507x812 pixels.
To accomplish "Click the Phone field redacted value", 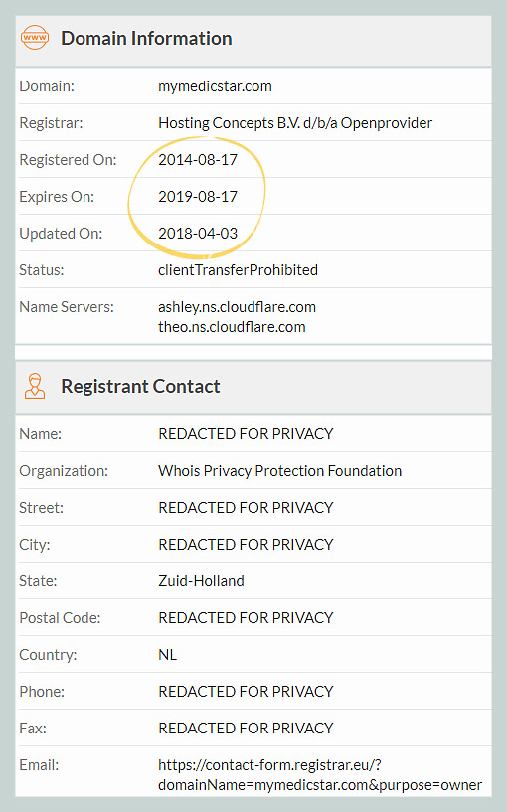I will pos(246,692).
